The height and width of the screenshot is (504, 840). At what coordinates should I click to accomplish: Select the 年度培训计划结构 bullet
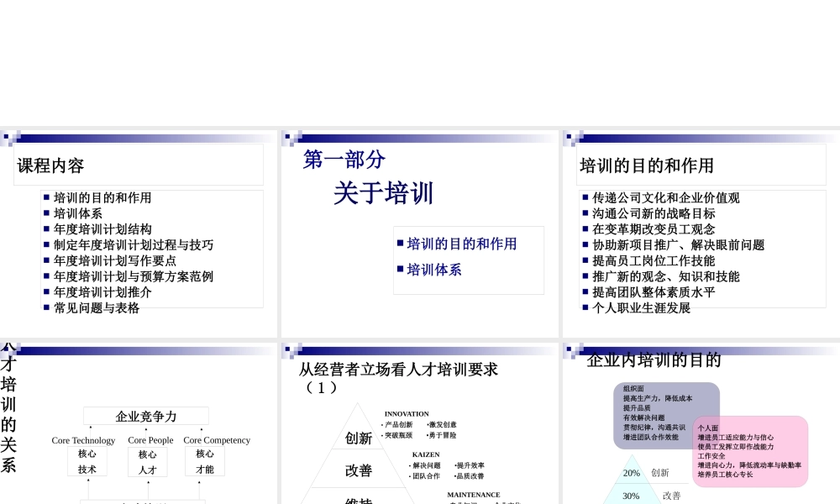(102, 229)
